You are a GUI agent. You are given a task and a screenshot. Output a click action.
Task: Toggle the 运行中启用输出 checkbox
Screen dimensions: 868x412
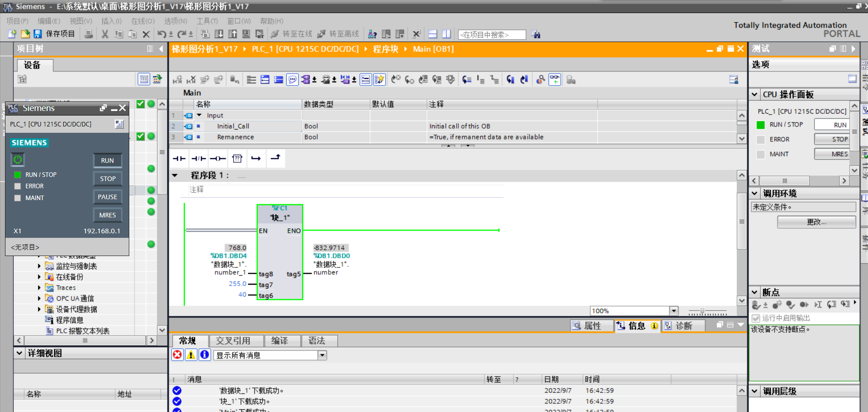[x=756, y=318]
